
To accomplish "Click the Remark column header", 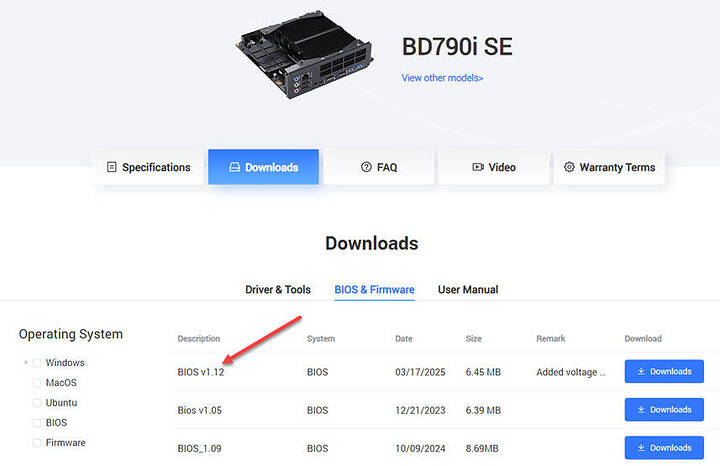I will 551,338.
